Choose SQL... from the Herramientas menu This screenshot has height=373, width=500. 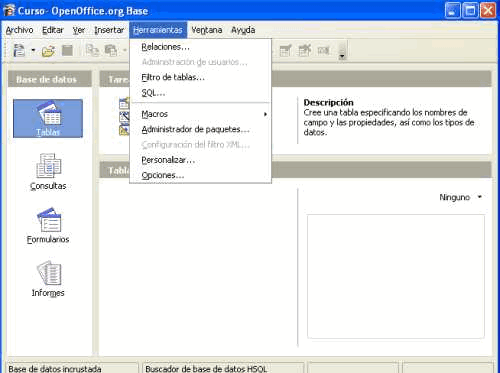pyautogui.click(x=201, y=93)
